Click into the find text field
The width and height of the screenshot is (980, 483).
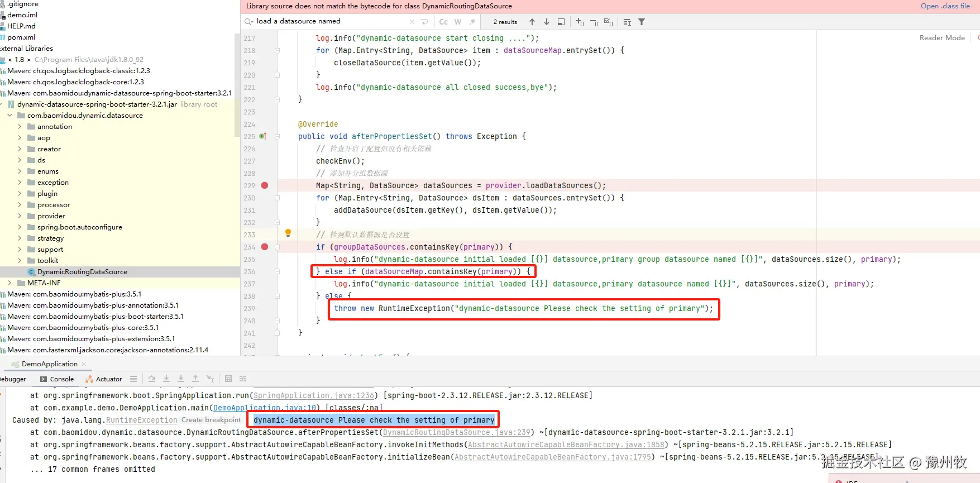[x=332, y=21]
